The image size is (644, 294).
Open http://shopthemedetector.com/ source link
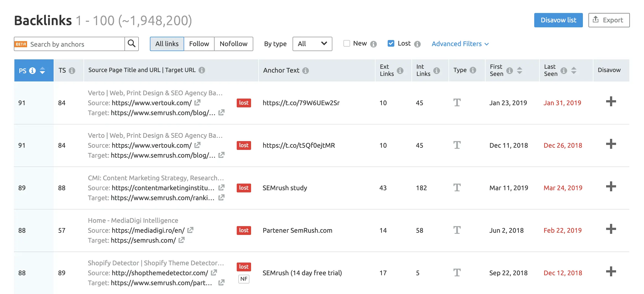pos(160,273)
